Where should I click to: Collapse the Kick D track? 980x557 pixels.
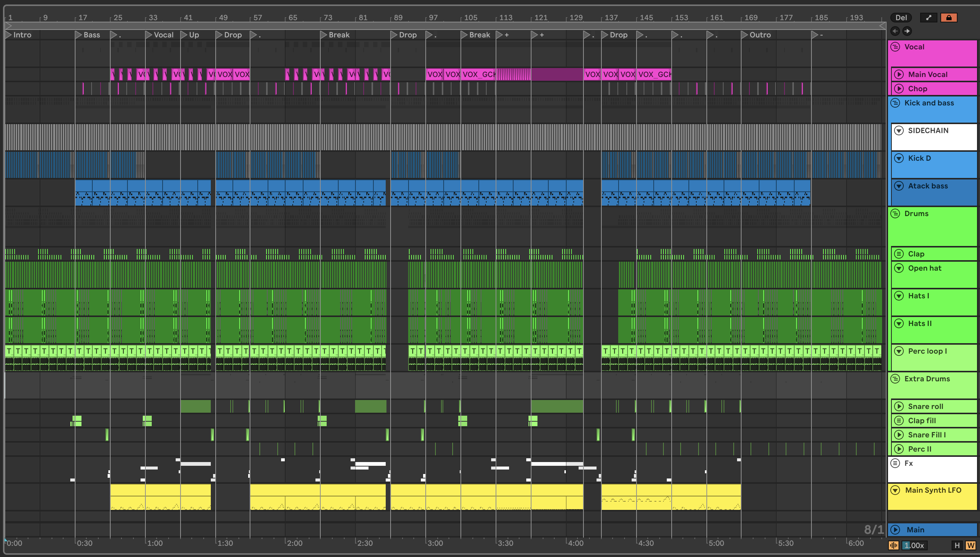click(x=899, y=158)
